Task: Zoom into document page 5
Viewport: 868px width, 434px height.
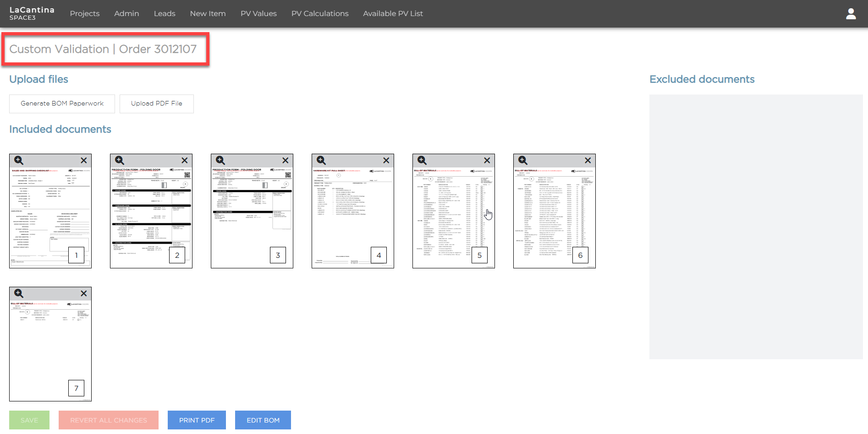Action: click(x=422, y=160)
